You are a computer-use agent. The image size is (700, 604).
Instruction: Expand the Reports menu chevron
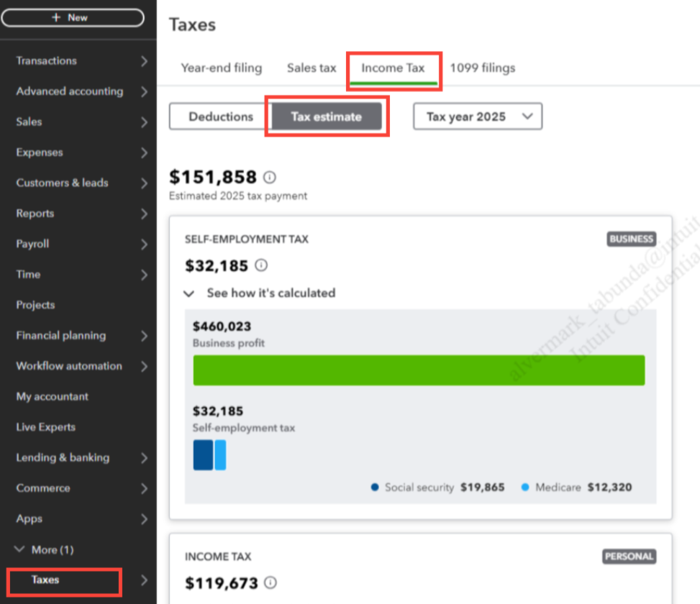144,214
